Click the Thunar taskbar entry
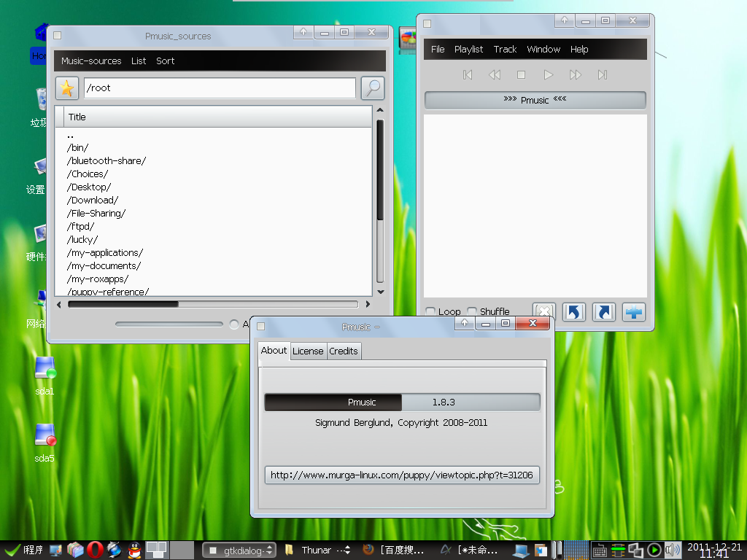 tap(317, 550)
